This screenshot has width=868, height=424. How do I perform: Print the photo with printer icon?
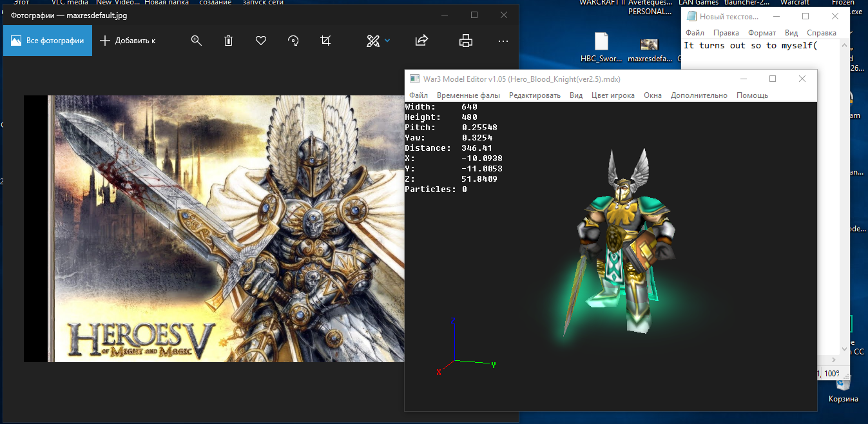point(465,41)
